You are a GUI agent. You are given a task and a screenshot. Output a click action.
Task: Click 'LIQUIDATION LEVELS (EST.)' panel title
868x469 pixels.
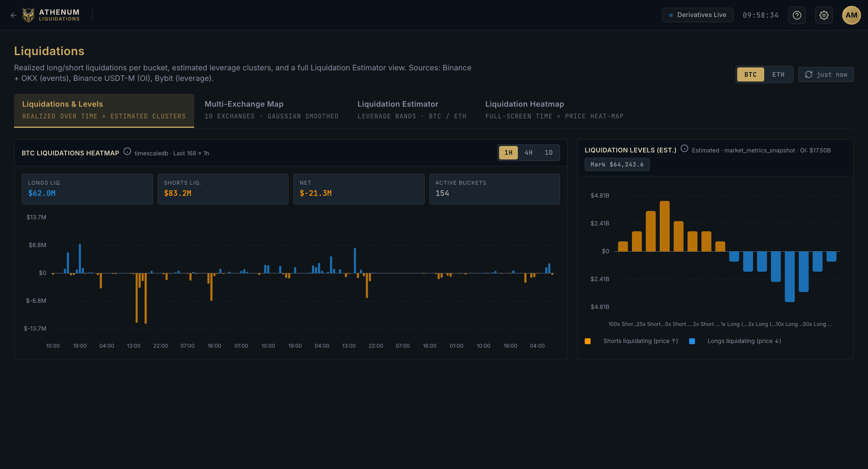click(x=630, y=150)
